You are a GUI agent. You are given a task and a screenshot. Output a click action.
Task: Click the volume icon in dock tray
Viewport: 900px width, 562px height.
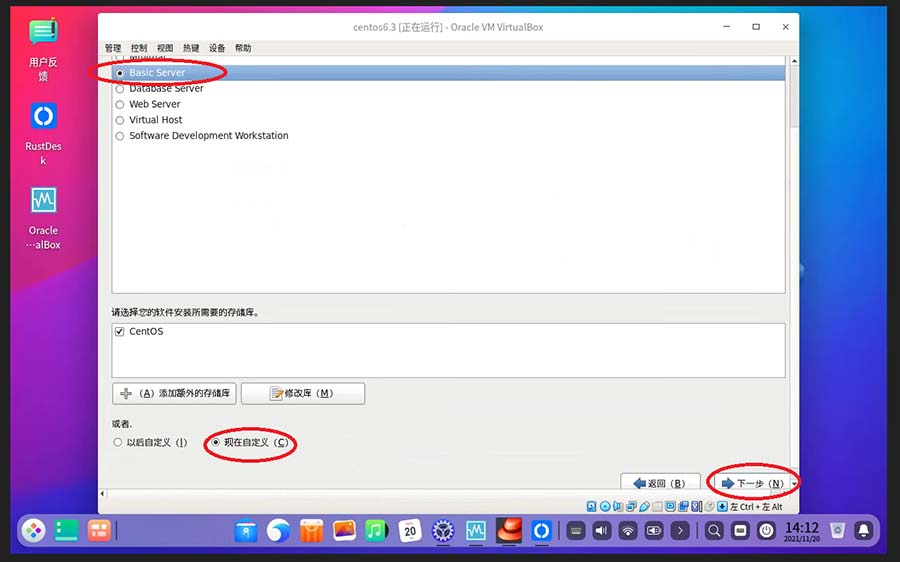[x=601, y=531]
